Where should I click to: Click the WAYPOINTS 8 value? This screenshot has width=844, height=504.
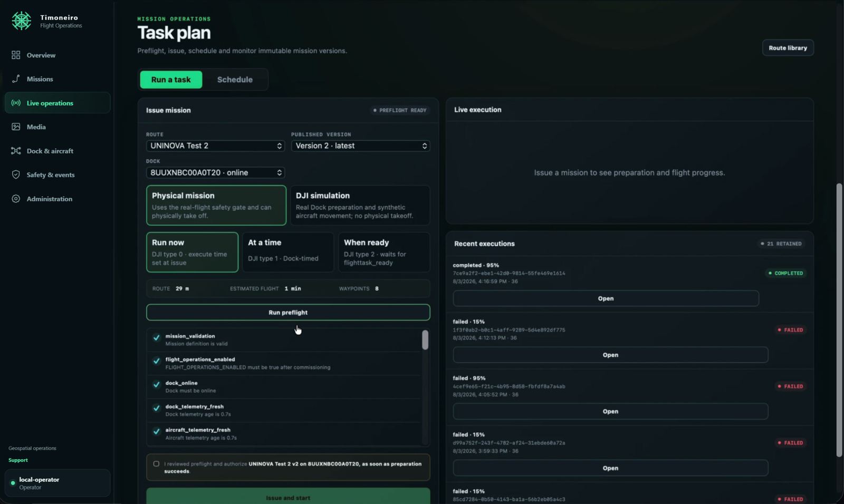coord(377,288)
